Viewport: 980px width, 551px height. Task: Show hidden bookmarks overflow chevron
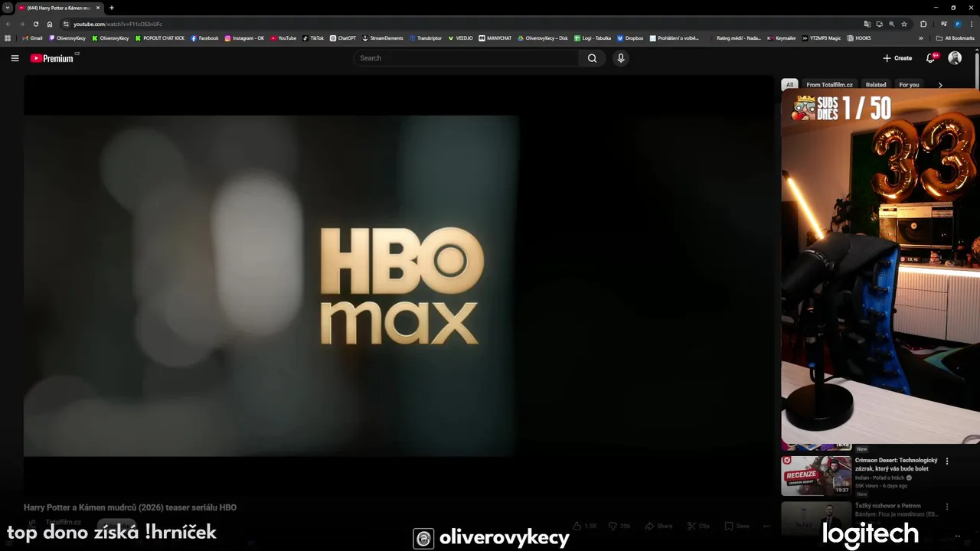(x=921, y=37)
